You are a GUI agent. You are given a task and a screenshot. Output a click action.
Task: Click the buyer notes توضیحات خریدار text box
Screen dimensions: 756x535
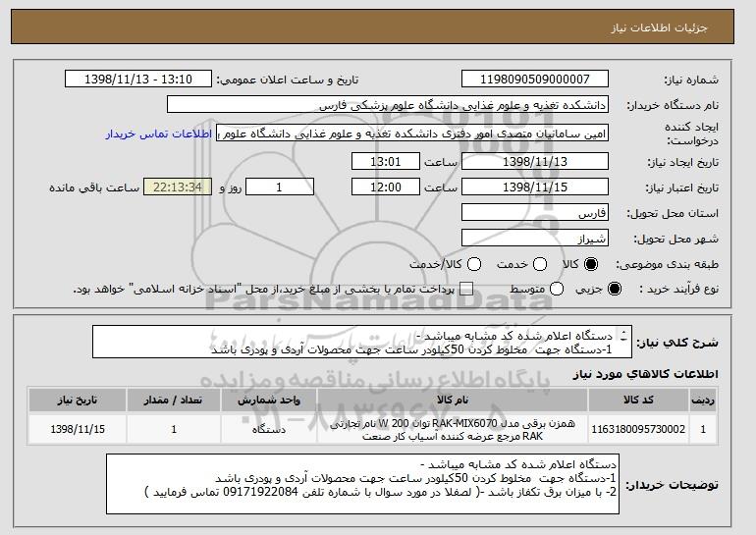[362, 483]
